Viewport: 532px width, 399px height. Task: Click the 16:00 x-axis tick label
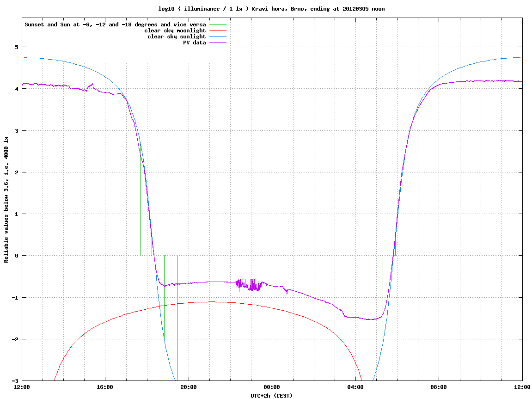[105, 387]
